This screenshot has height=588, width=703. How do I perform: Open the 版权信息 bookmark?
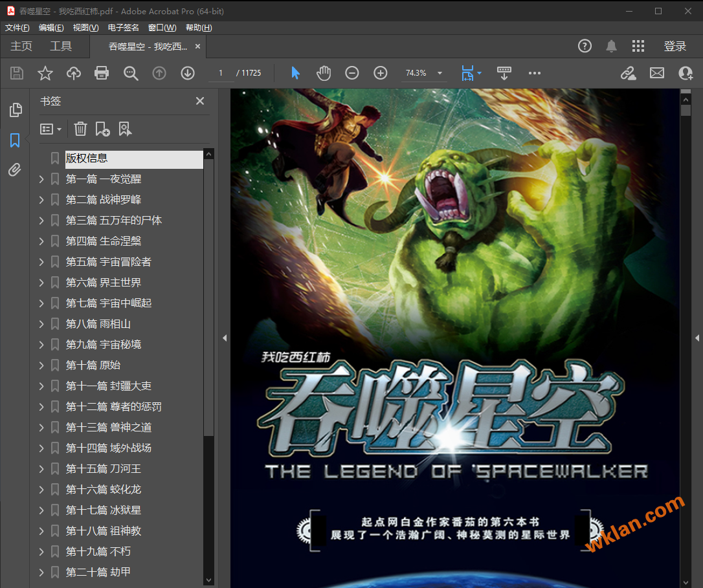coord(87,158)
